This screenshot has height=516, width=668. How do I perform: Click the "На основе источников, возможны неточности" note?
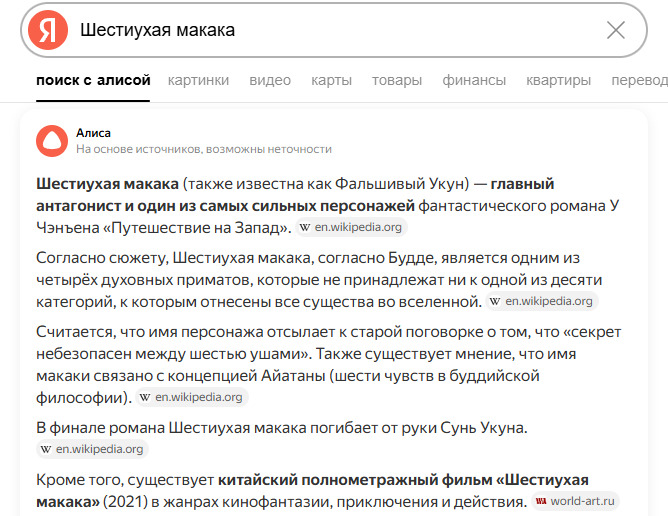pos(204,149)
